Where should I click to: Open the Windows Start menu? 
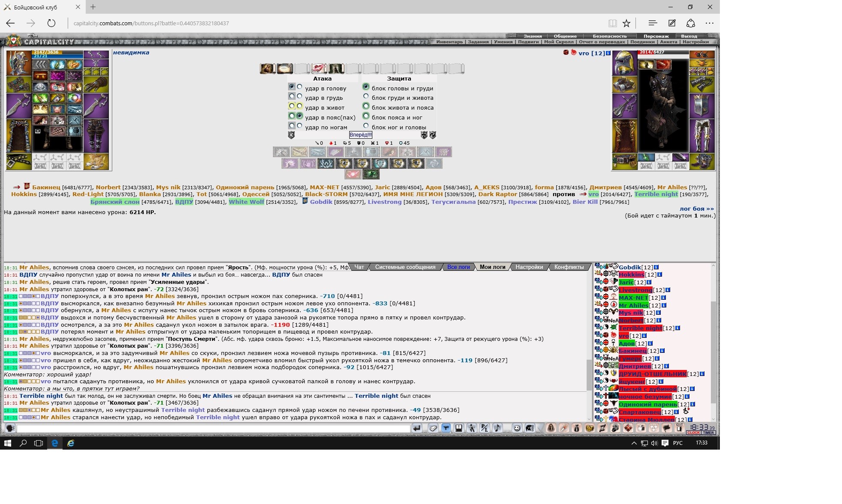point(7,443)
